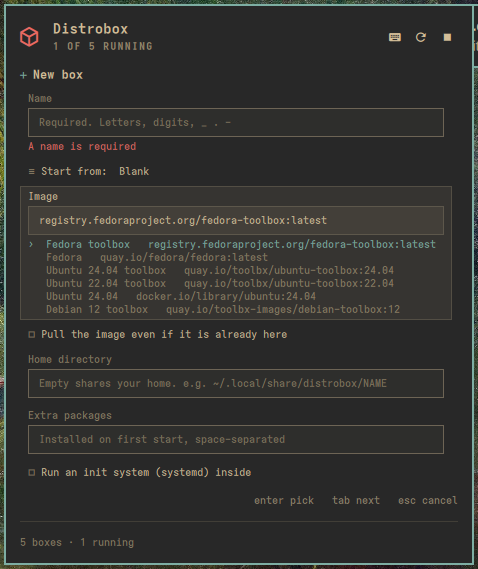The height and width of the screenshot is (569, 478).
Task: Open the keyboard shortcuts icon
Action: click(395, 37)
